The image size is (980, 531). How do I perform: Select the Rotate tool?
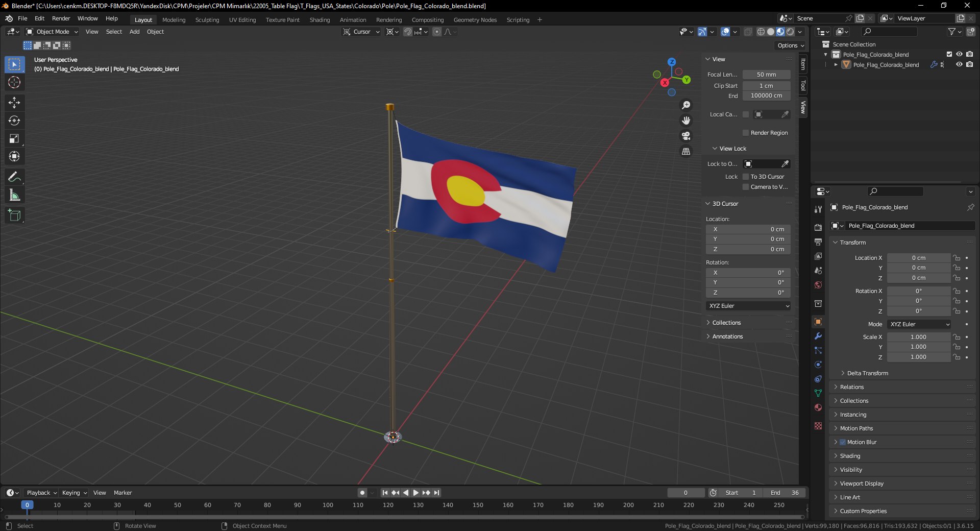pyautogui.click(x=14, y=120)
